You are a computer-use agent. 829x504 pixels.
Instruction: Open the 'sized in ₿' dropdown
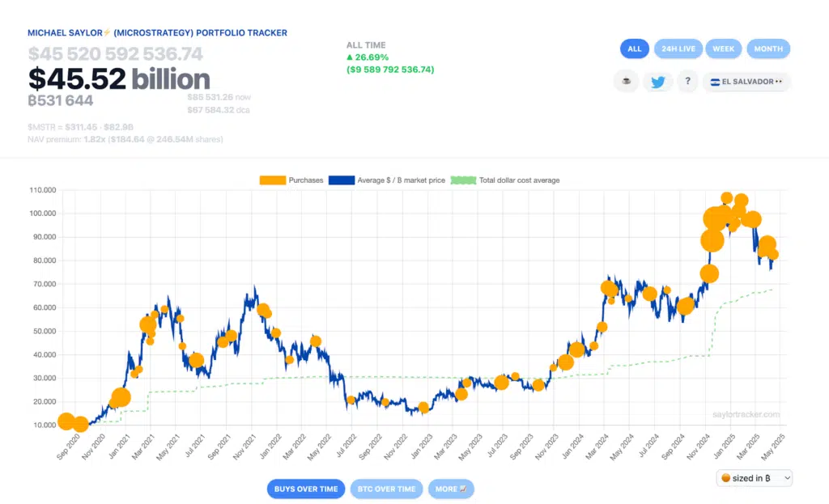tap(755, 478)
